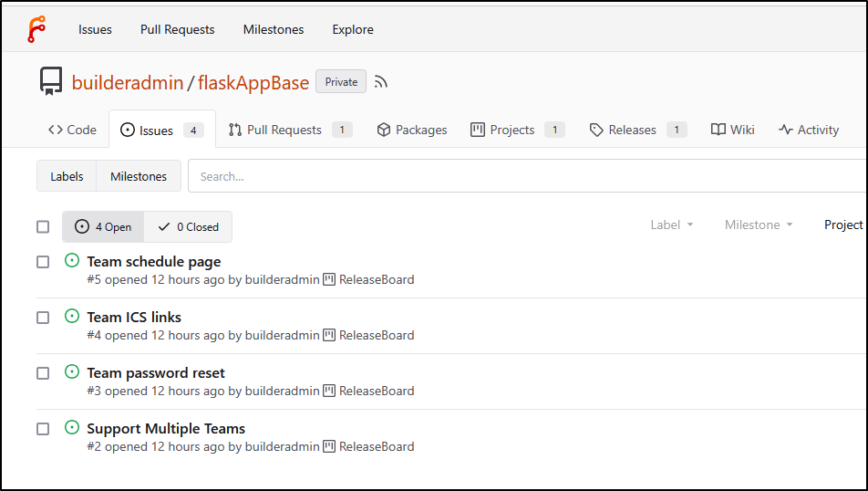868x491 pixels.
Task: Open the Team ICS links issue
Action: [x=134, y=317]
